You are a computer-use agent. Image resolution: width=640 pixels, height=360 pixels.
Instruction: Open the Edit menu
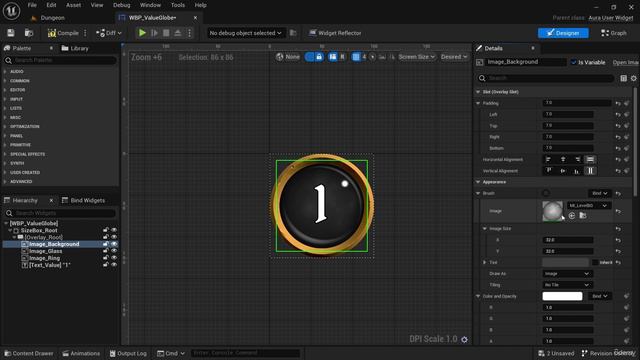coord(51,5)
